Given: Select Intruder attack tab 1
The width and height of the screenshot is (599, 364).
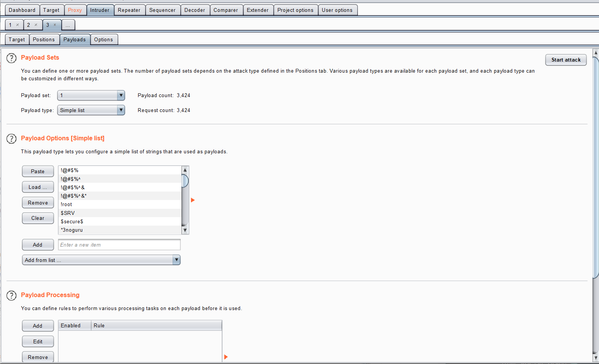Looking at the screenshot, I should pos(11,25).
